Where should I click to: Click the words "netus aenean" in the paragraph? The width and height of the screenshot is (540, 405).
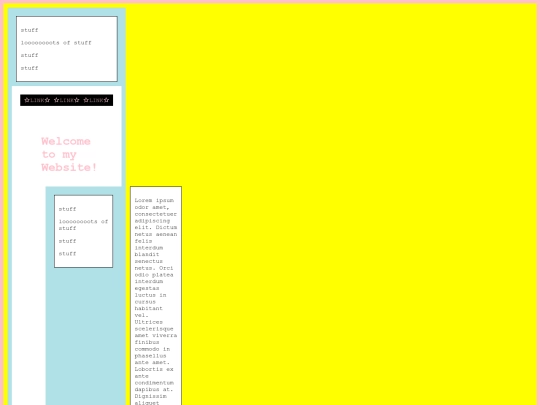(156, 234)
